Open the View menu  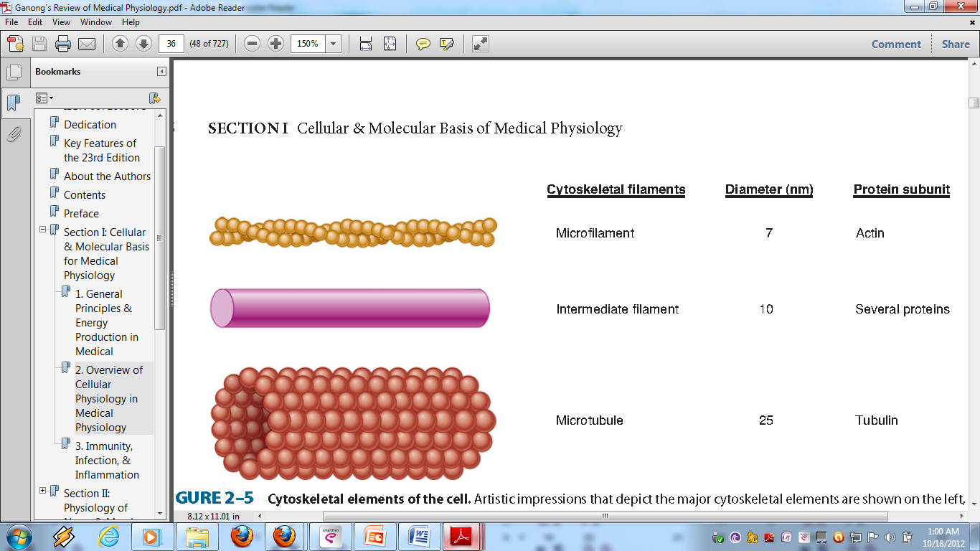(x=61, y=22)
